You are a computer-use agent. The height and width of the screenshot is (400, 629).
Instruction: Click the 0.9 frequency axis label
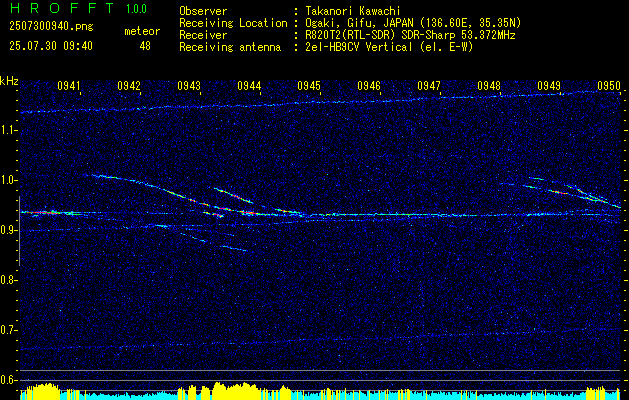8,230
